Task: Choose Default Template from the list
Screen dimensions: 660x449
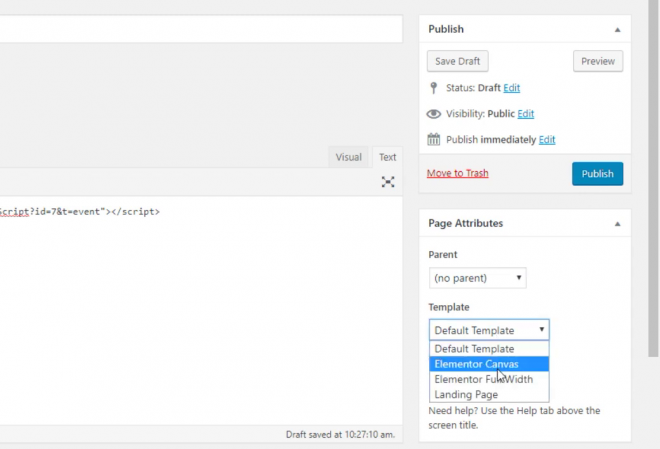Action: click(x=489, y=348)
